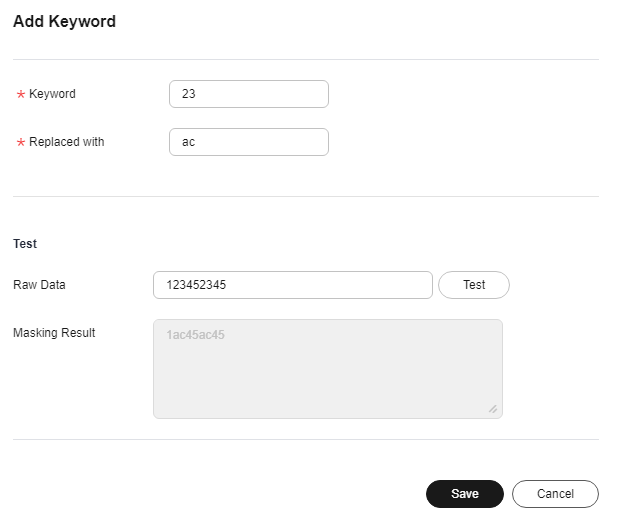The width and height of the screenshot is (617, 524).
Task: Click the bold Test section heading
Action: click(x=25, y=243)
